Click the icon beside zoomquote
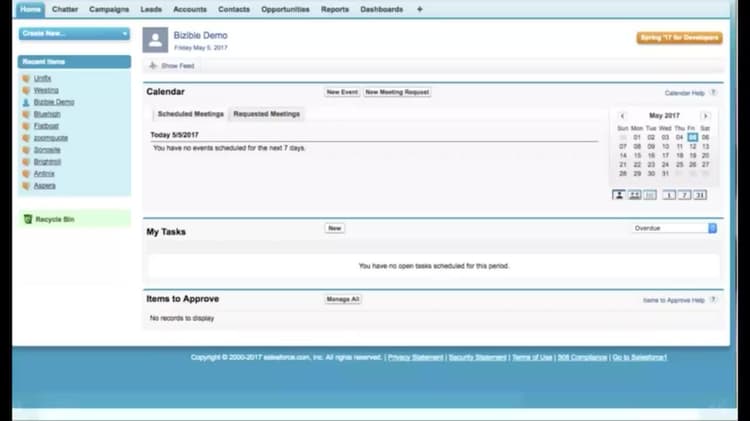Screen dimensions: 750x421 (x=26, y=138)
